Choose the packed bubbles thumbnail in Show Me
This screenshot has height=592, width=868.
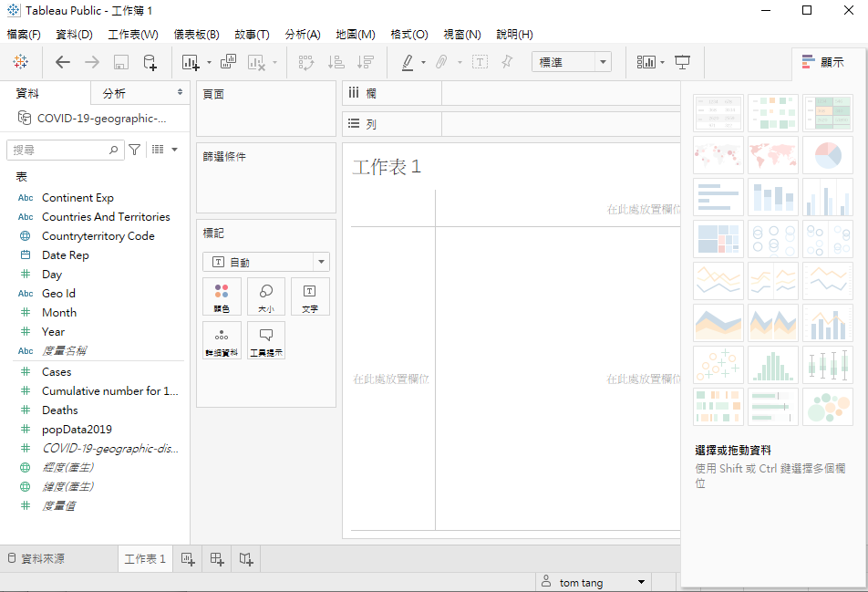coord(828,407)
